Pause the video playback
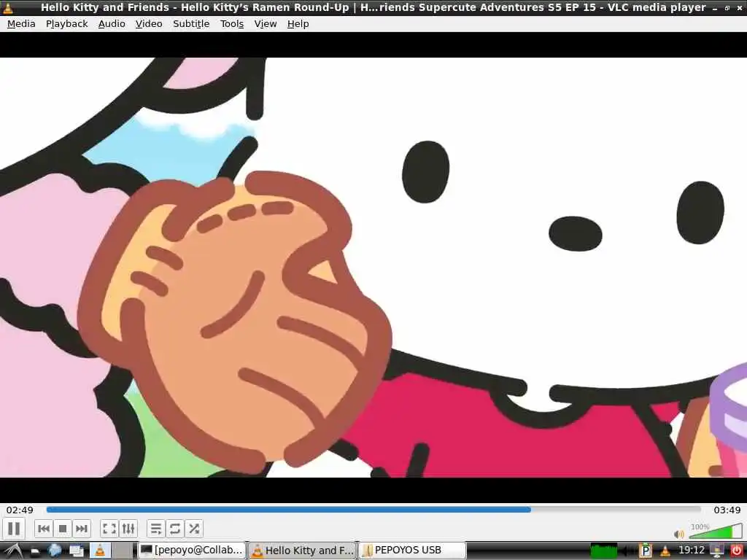Viewport: 747px width, 560px height. point(14,529)
